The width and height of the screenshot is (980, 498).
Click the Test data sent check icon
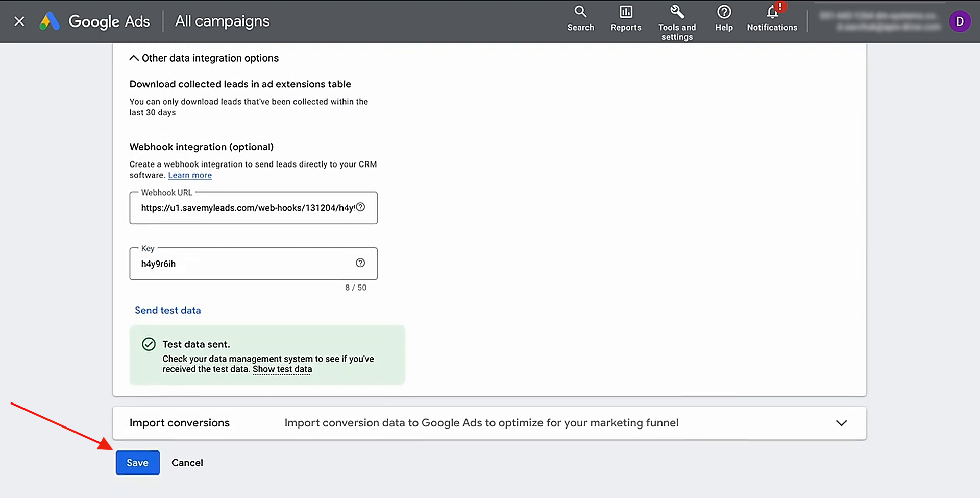pyautogui.click(x=149, y=344)
